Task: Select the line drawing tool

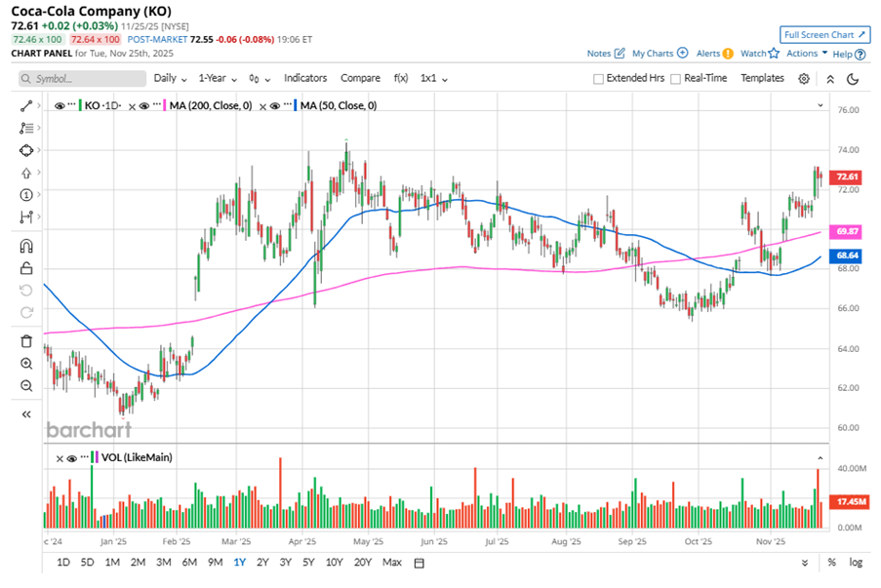Action: coord(25,105)
